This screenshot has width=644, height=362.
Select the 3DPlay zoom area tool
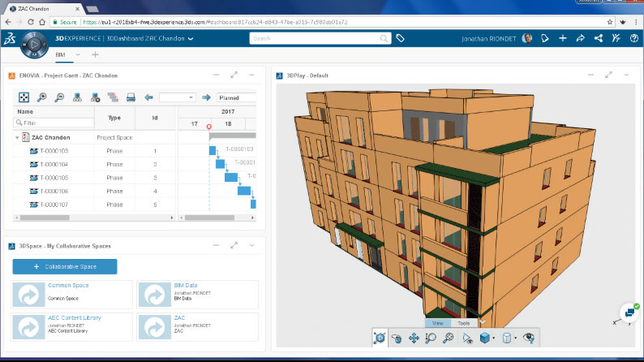point(431,338)
